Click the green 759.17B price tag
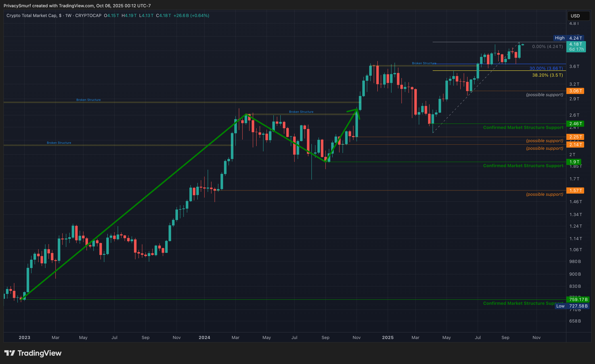Viewport: 595px width, 364px height. 578,300
